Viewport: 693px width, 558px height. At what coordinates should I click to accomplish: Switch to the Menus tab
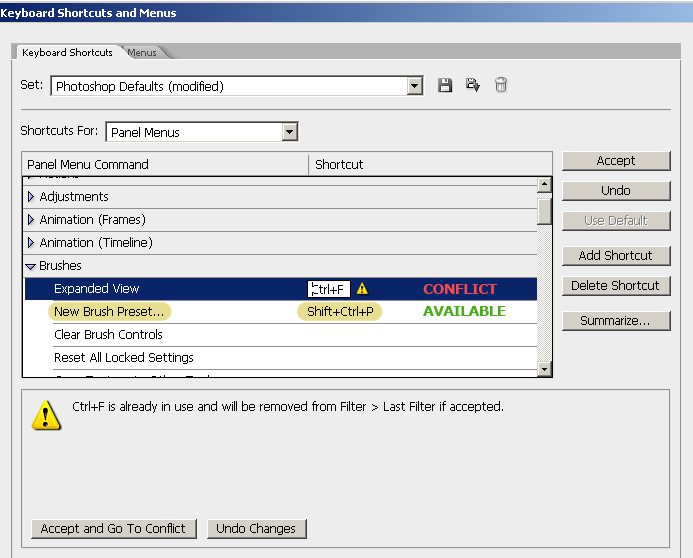pos(142,52)
